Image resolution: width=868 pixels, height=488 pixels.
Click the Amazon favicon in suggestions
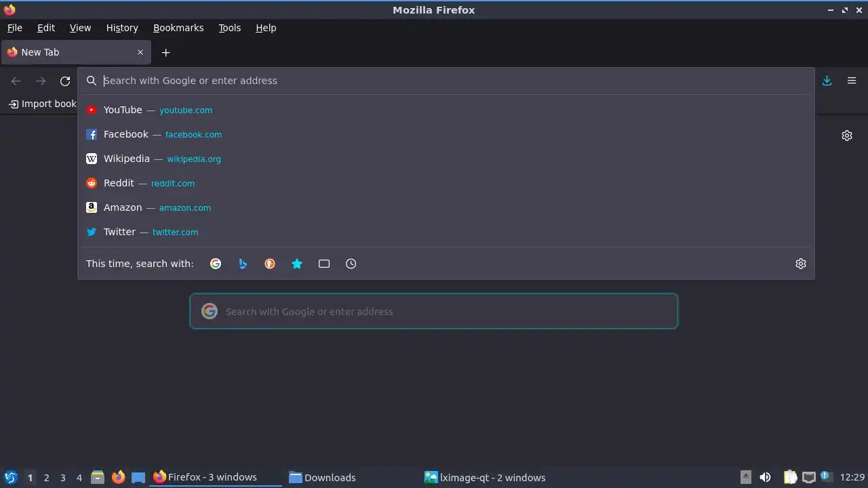tap(92, 207)
